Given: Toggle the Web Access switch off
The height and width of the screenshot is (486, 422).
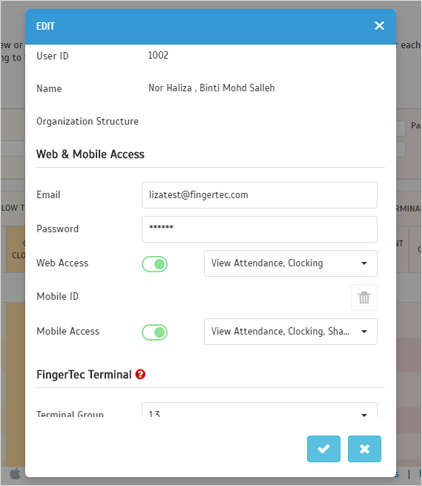Looking at the screenshot, I should pyautogui.click(x=155, y=264).
